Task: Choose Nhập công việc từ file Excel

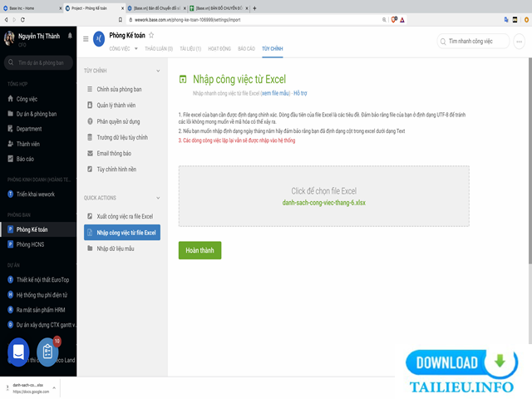Action: pyautogui.click(x=122, y=233)
